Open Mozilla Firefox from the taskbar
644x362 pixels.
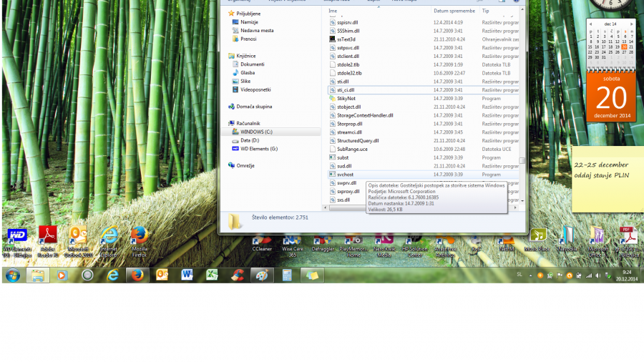pos(137,275)
